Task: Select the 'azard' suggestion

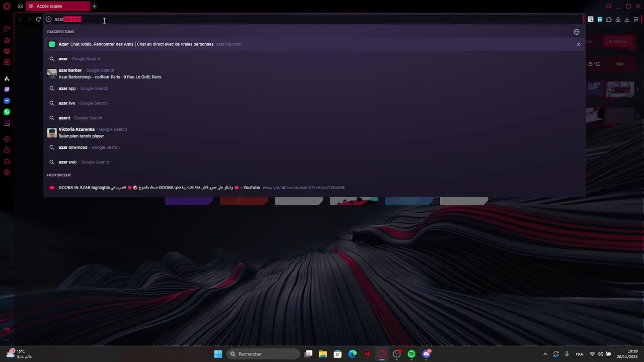Action: (x=314, y=118)
